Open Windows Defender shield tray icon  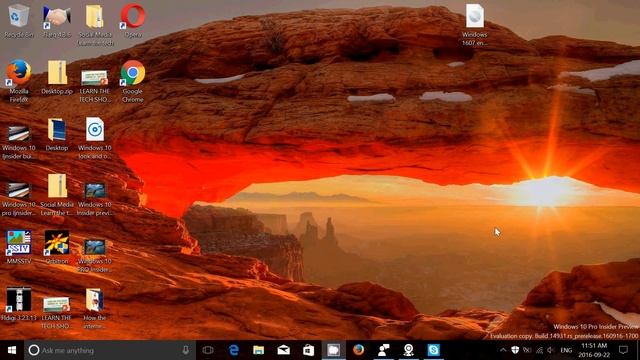point(516,350)
